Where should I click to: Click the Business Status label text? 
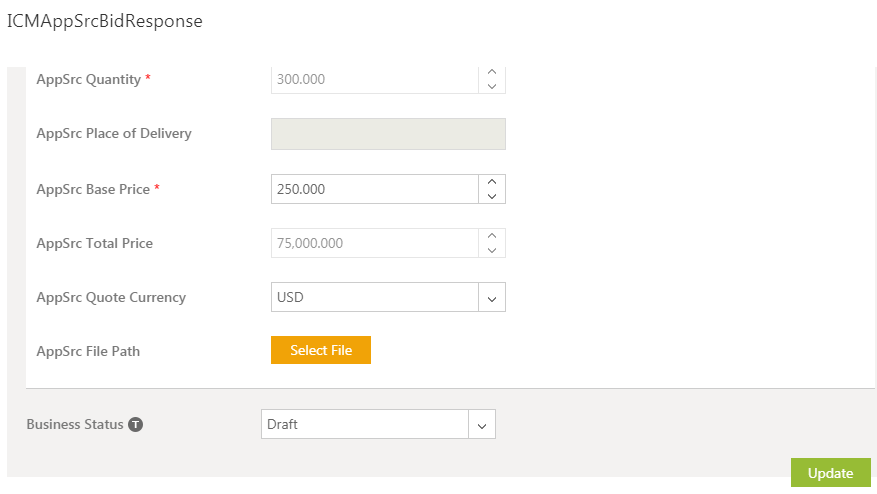[x=75, y=425]
